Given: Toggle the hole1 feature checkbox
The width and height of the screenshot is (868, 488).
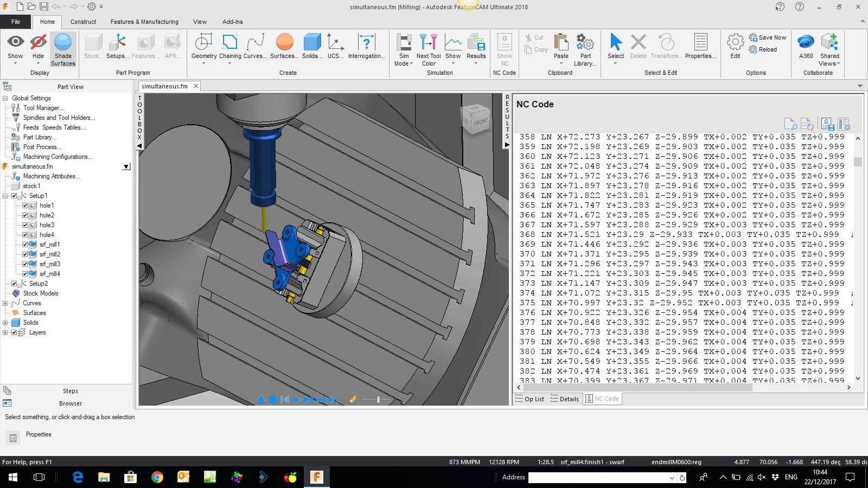Looking at the screenshot, I should tap(25, 206).
